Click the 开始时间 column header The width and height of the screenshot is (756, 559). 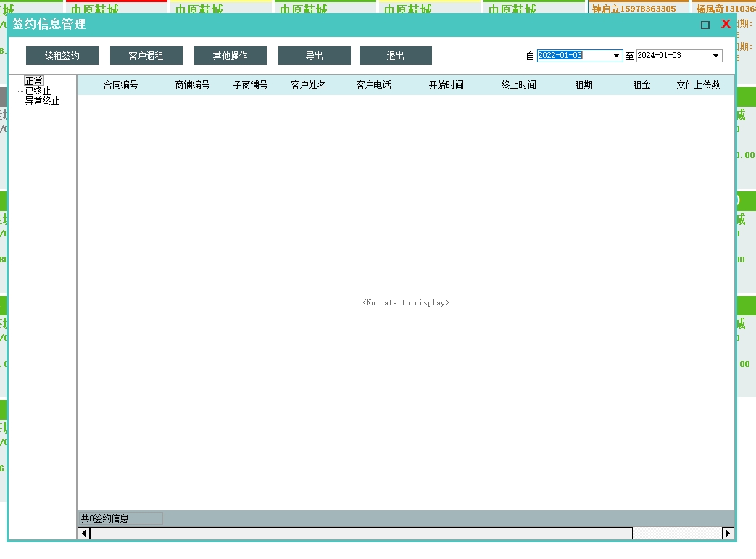coord(446,85)
